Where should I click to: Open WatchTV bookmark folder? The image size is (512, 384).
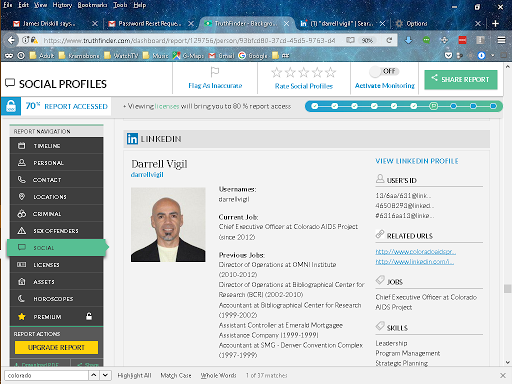(121, 56)
